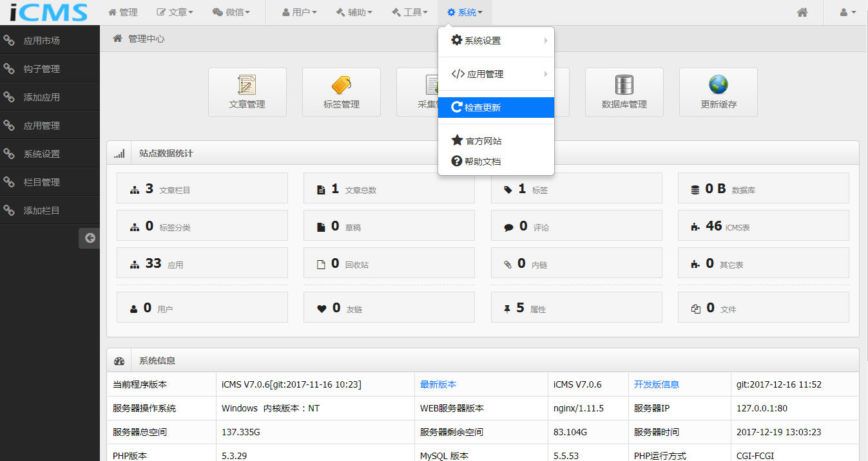This screenshot has width=868, height=461.
Task: Click the tag icon in the 标签 stat tile
Action: click(508, 190)
